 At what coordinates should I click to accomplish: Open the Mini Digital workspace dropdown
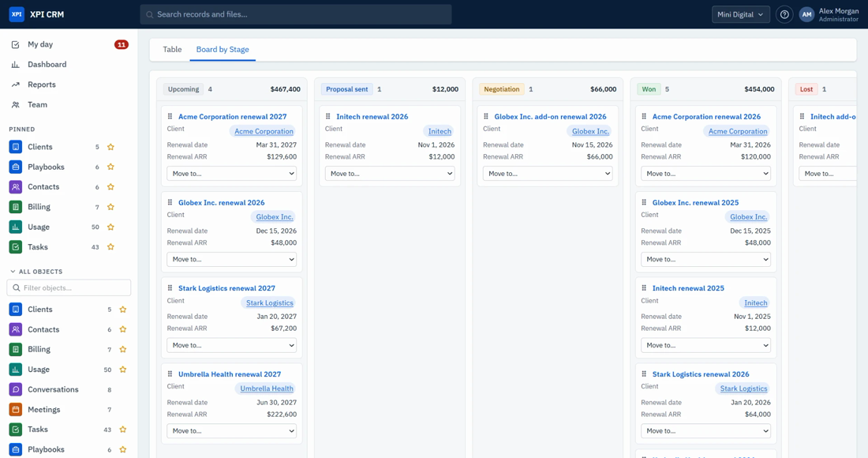click(x=741, y=14)
